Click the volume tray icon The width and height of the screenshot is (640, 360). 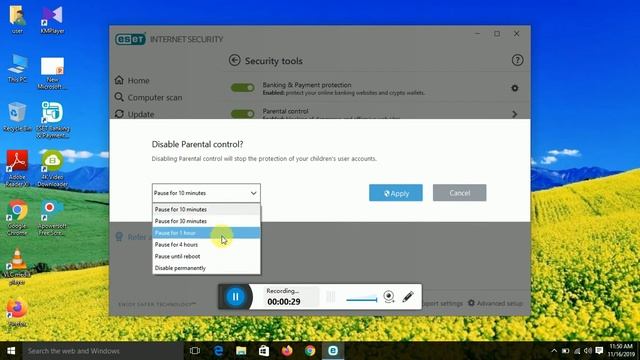click(588, 351)
